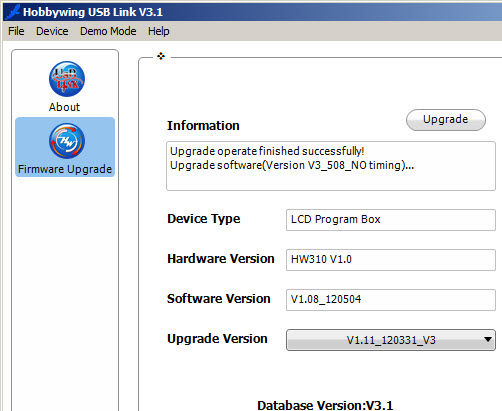502x411 pixels.
Task: Click the Software Version V1.08_120504 field
Action: 391,300
